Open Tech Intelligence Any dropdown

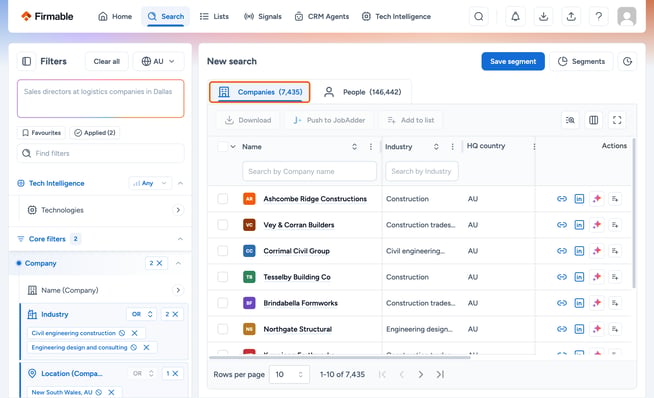(x=150, y=183)
